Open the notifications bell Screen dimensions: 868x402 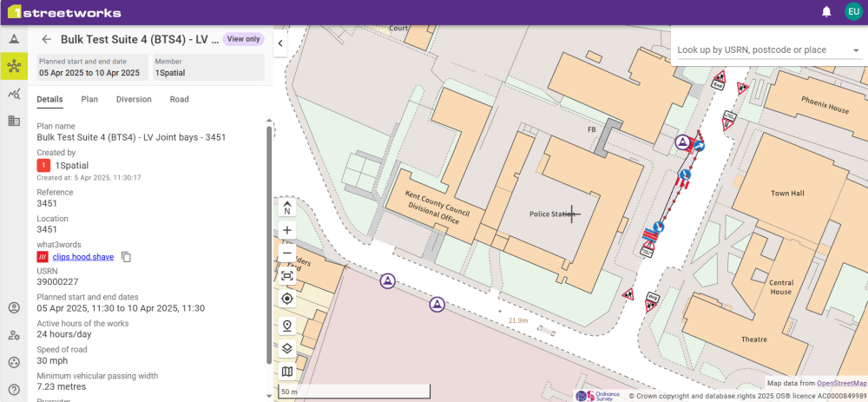point(826,12)
